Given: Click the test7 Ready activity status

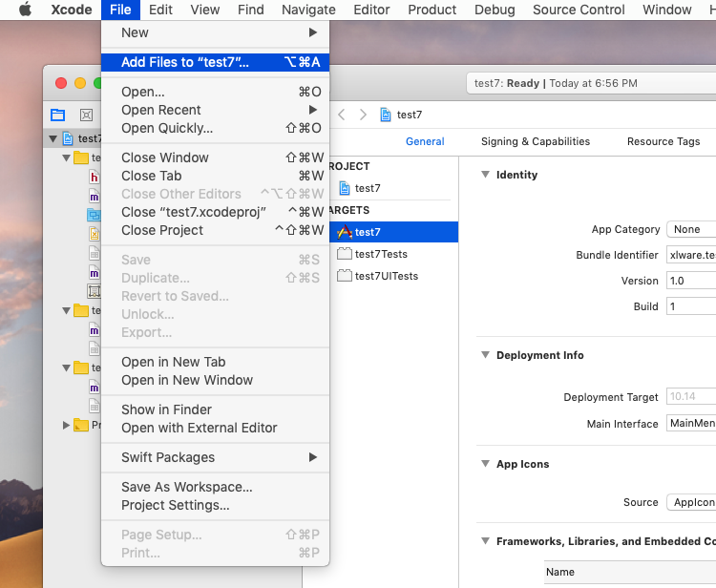Looking at the screenshot, I should (591, 83).
